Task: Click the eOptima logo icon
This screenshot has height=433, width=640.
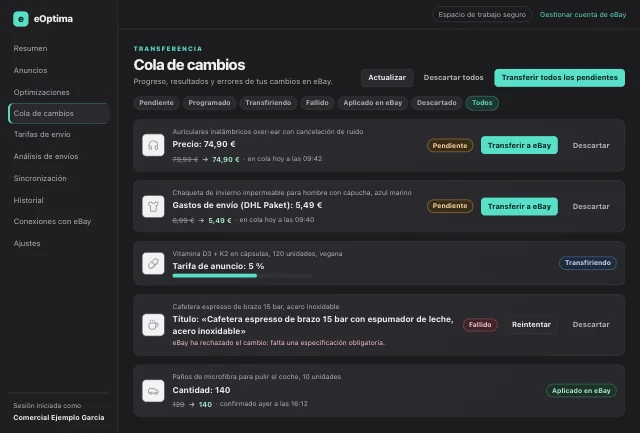Action: 21,19
